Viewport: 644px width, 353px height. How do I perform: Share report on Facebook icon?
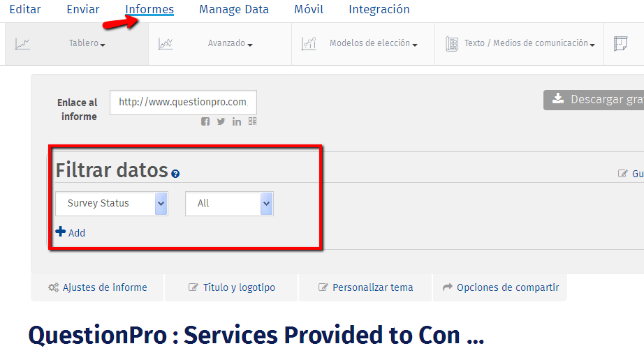coord(205,121)
